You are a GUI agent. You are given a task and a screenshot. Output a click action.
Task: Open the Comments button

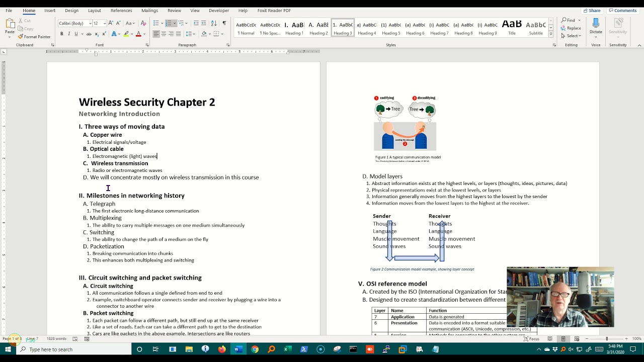pyautogui.click(x=622, y=11)
